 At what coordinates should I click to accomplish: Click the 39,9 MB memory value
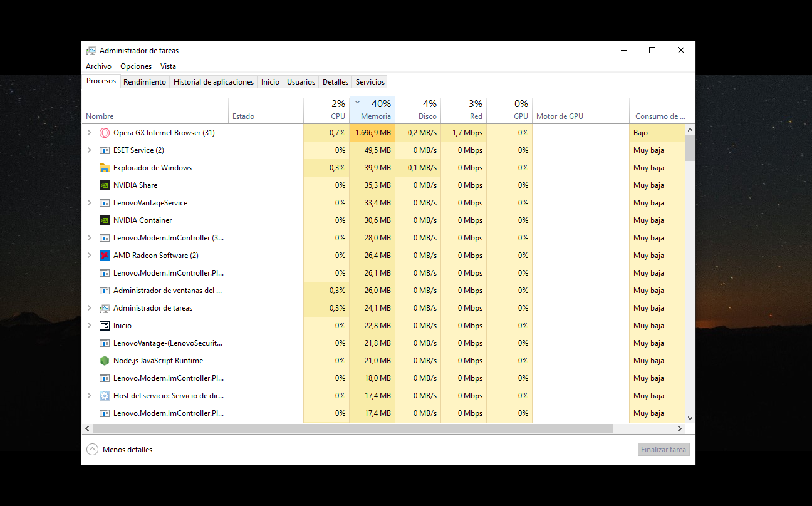[377, 168]
